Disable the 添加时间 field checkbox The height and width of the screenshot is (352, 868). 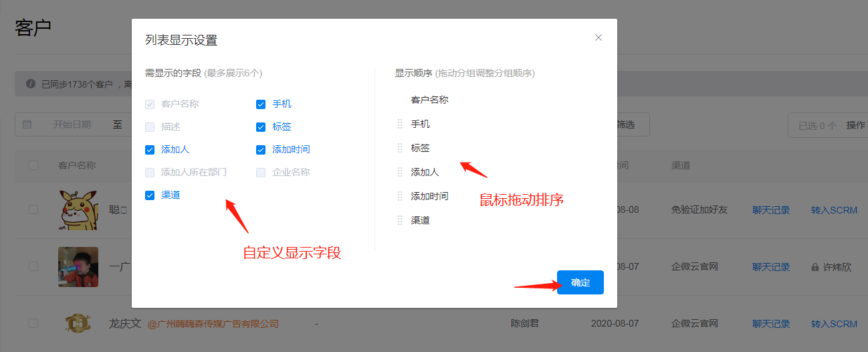coord(261,150)
